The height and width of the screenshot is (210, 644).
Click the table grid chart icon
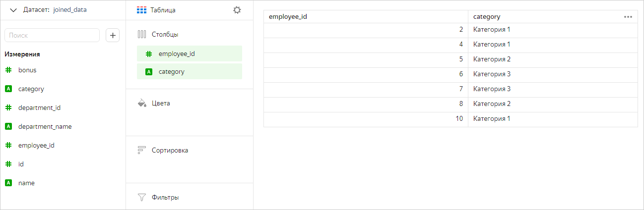point(141,10)
